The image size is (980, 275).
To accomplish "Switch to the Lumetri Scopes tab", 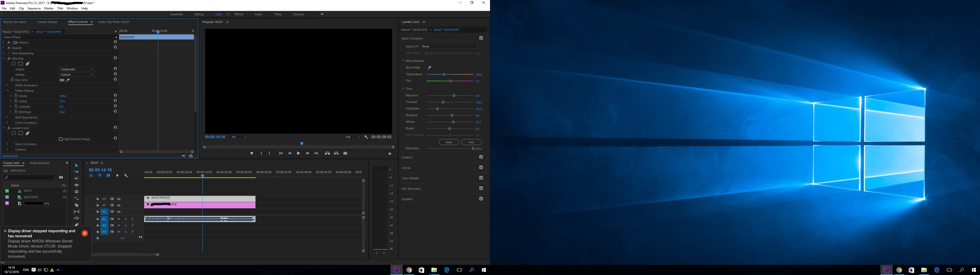I will tap(47, 22).
